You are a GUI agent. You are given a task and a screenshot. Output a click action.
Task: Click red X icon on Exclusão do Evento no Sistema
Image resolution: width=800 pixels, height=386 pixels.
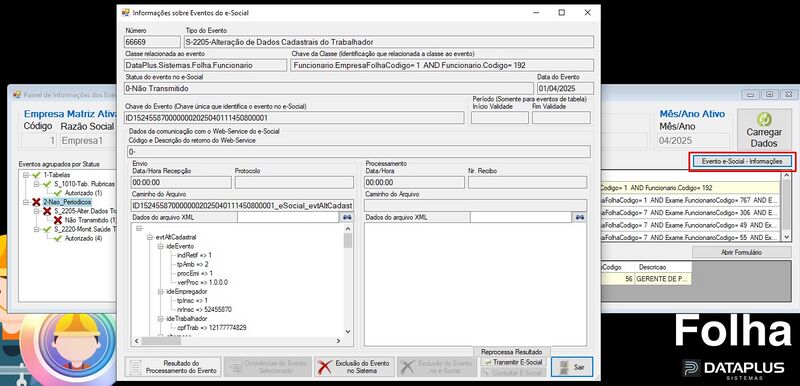[324, 367]
